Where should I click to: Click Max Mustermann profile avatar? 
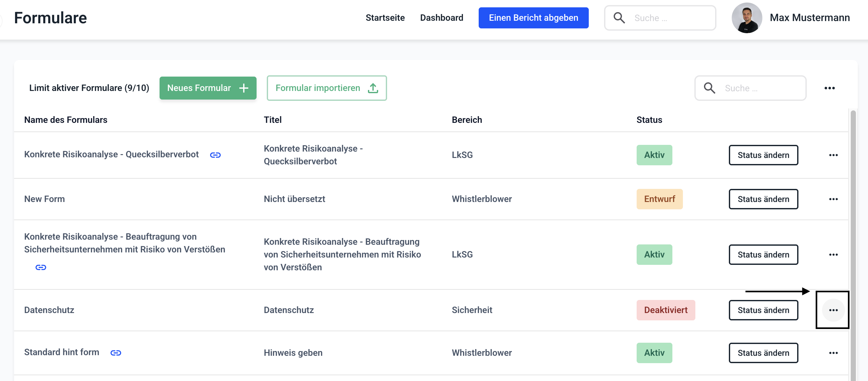pos(746,18)
